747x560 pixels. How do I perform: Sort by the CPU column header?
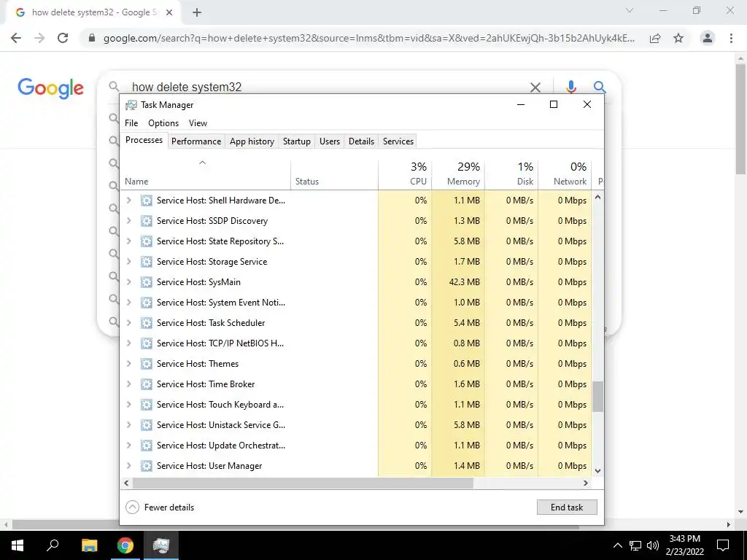pyautogui.click(x=405, y=174)
